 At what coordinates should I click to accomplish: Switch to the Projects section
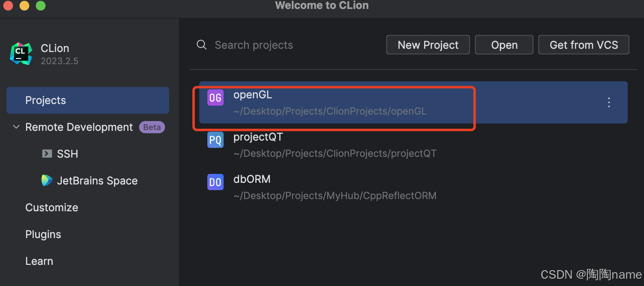[46, 100]
